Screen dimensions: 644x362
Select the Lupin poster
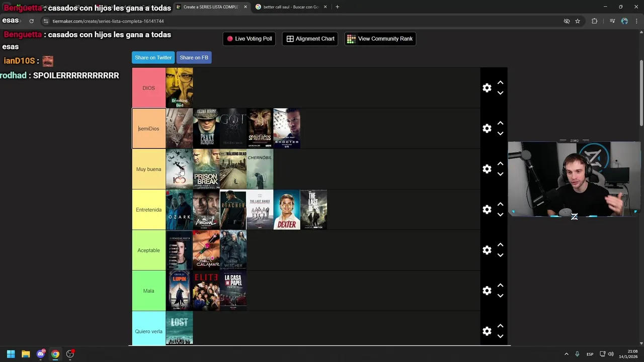tap(179, 291)
